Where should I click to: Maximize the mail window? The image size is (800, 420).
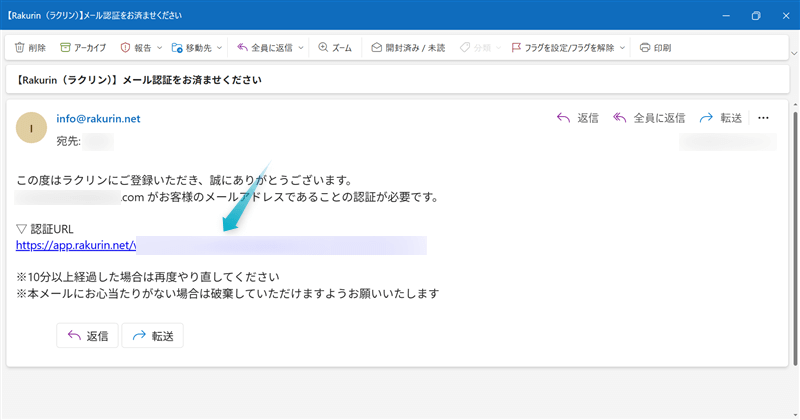tap(756, 16)
